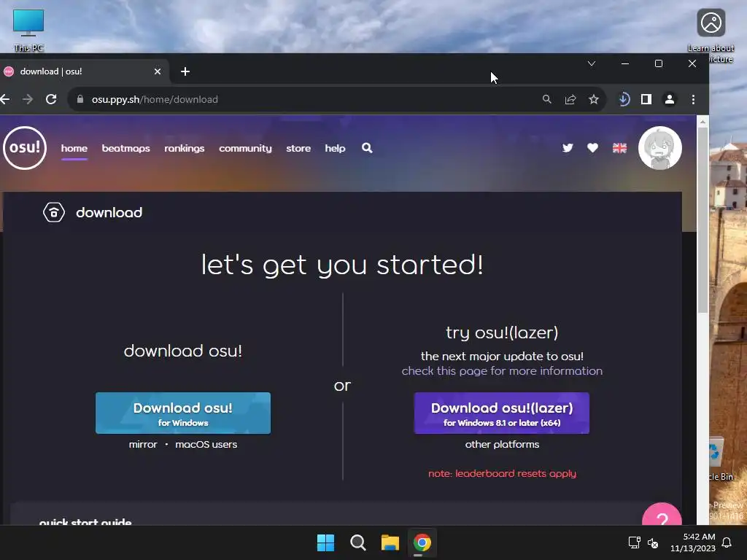Open File Explorer from taskbar
747x560 pixels.
pos(390,542)
